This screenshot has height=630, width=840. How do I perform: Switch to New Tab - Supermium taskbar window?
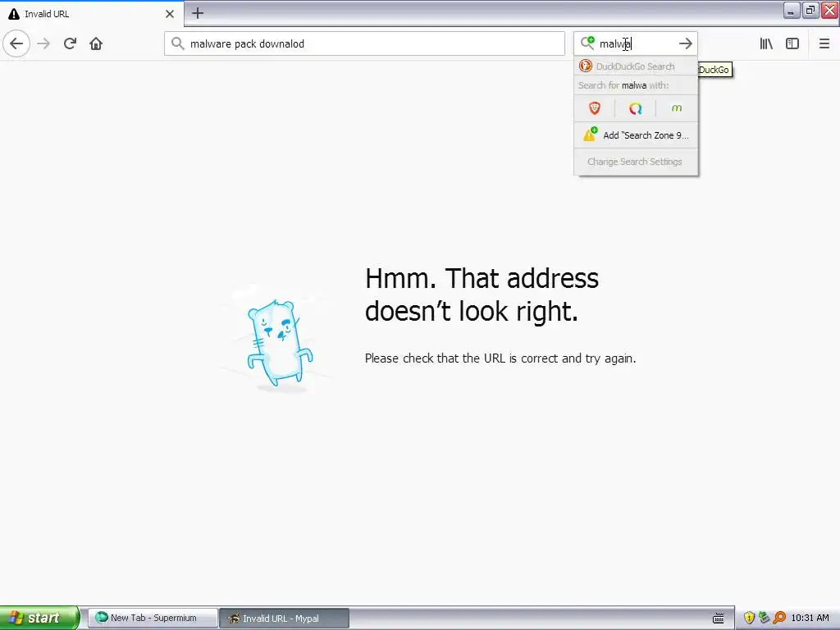tap(153, 618)
